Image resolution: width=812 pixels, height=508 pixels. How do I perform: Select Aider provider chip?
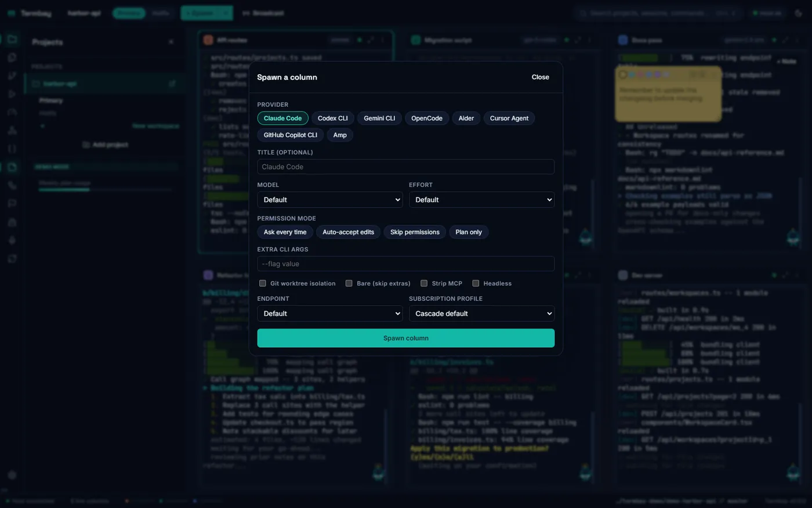(466, 118)
